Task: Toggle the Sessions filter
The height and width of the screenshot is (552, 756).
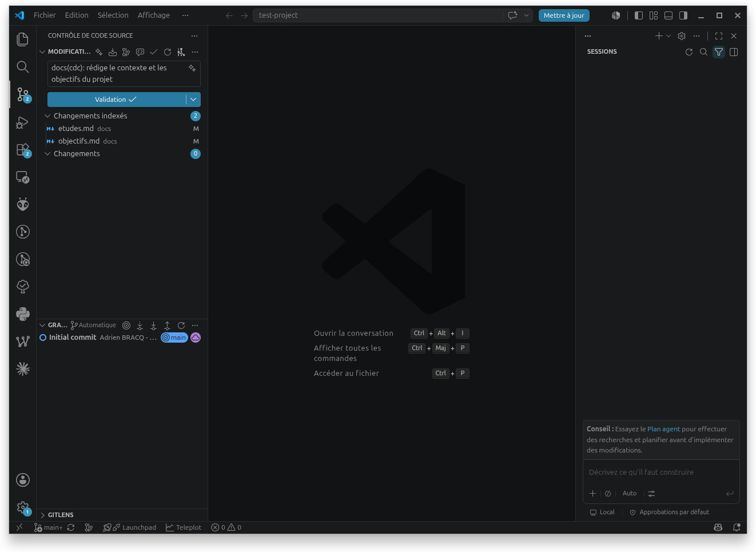Action: (x=719, y=52)
